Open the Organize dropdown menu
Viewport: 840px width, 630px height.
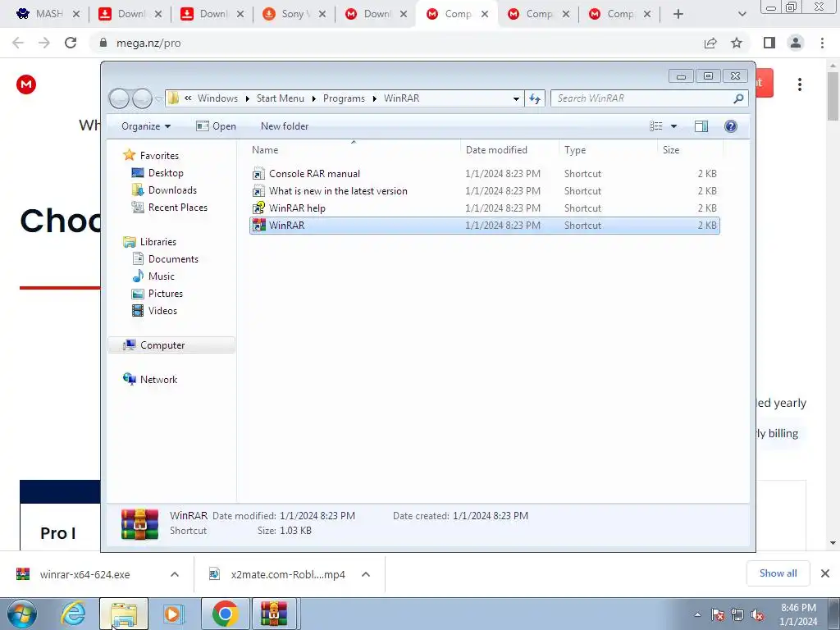coord(146,126)
